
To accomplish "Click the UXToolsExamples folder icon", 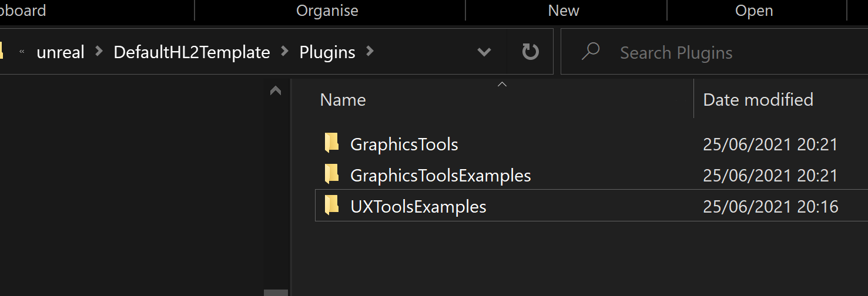I will [x=331, y=206].
